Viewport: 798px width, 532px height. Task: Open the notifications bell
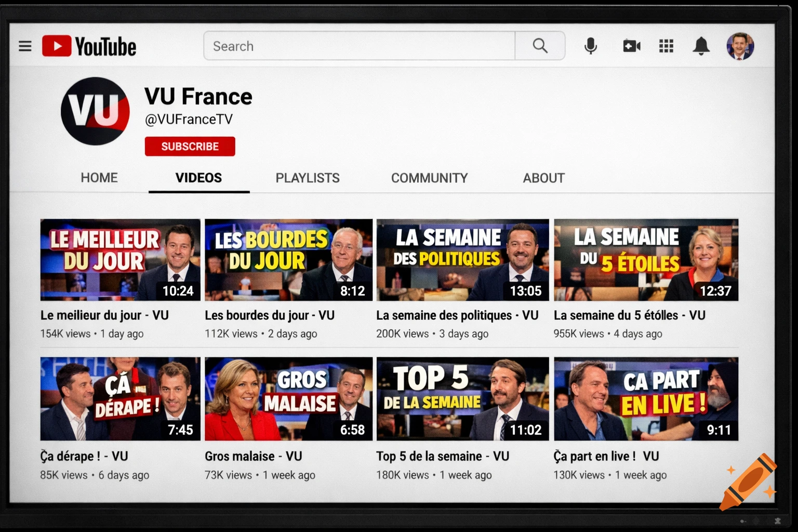pos(701,46)
